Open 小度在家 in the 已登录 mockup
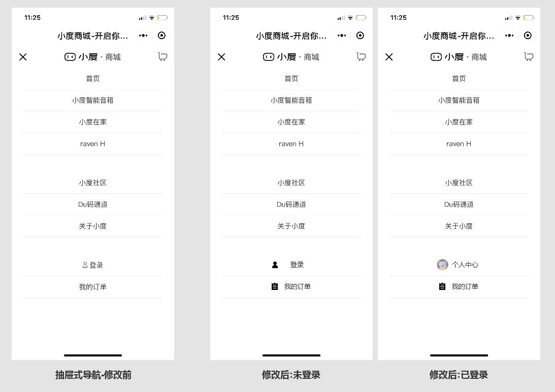This screenshot has width=555, height=392. coord(459,122)
